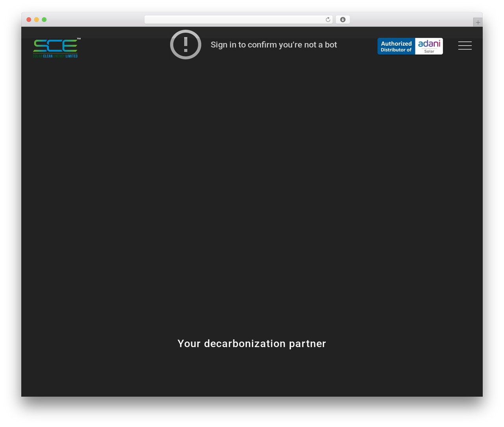Image resolution: width=504 pixels, height=427 pixels.
Task: Click the adani Solar logo
Action: (429, 46)
